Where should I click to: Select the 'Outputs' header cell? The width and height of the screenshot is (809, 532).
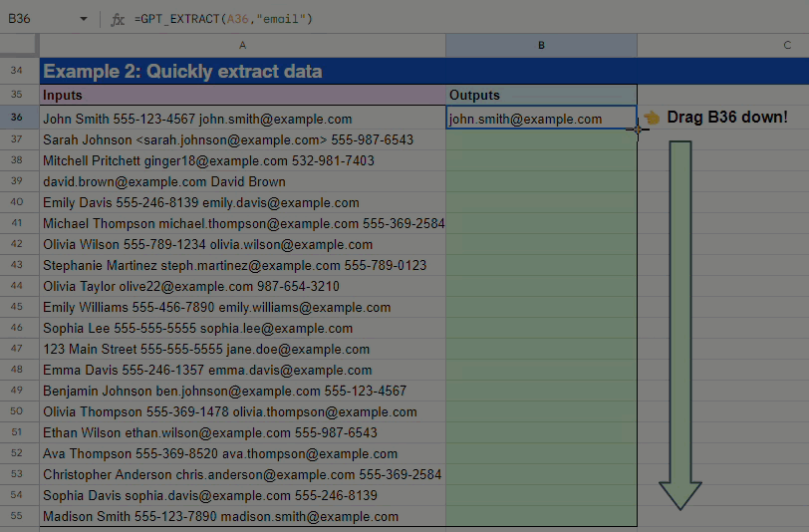click(541, 96)
